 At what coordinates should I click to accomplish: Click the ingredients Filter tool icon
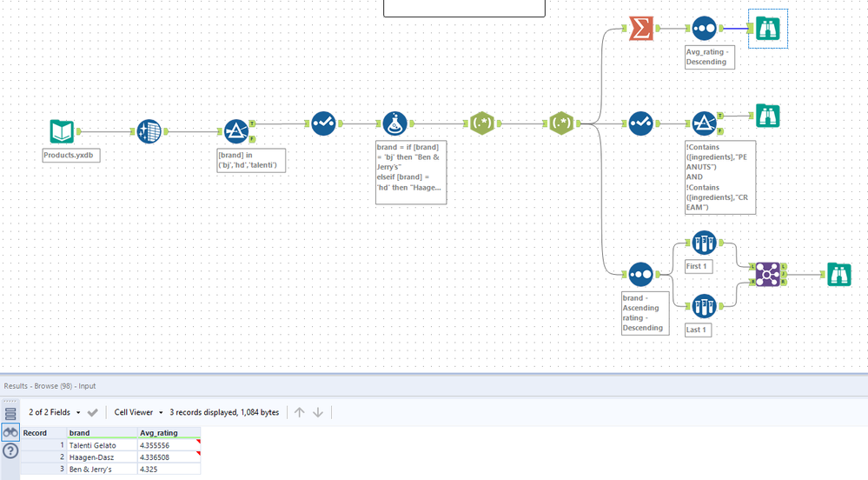coord(704,123)
